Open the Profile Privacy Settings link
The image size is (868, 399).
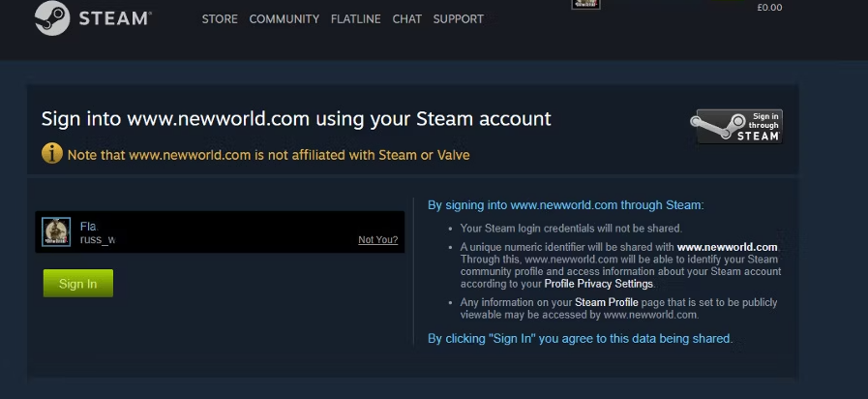point(598,284)
